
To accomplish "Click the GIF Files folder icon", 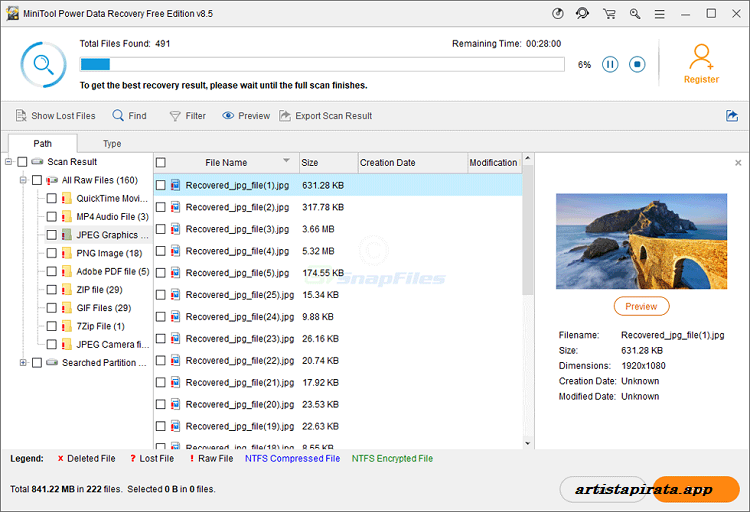I will pos(66,308).
